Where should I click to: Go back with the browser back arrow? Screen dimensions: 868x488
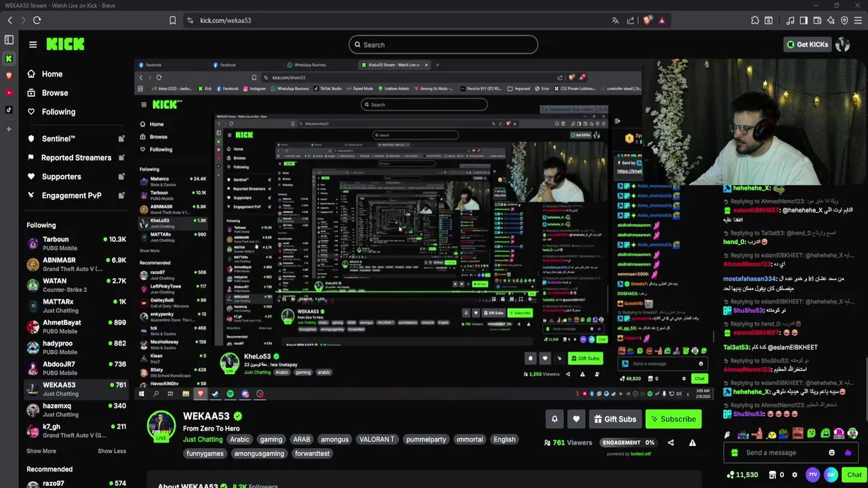pos(9,20)
